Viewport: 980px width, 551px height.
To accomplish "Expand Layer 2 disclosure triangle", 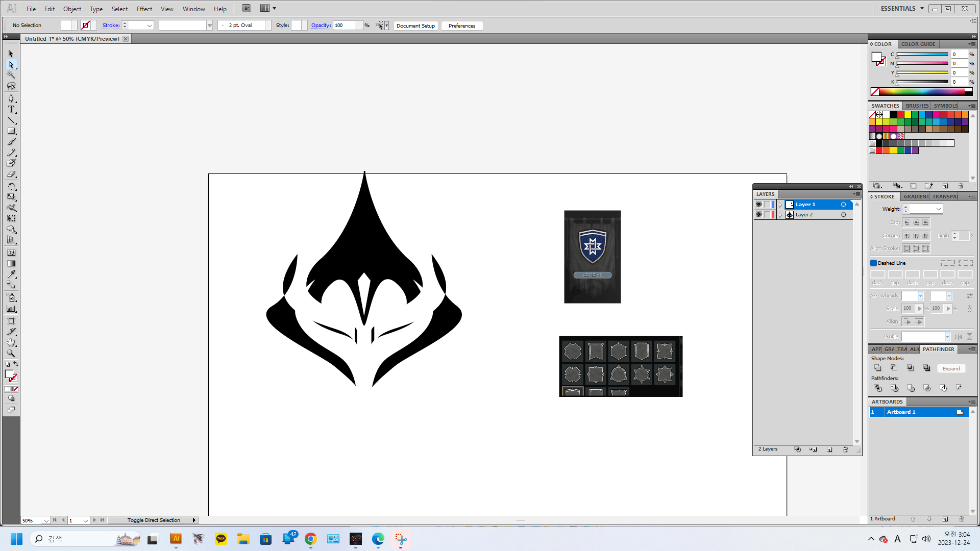I will [780, 215].
